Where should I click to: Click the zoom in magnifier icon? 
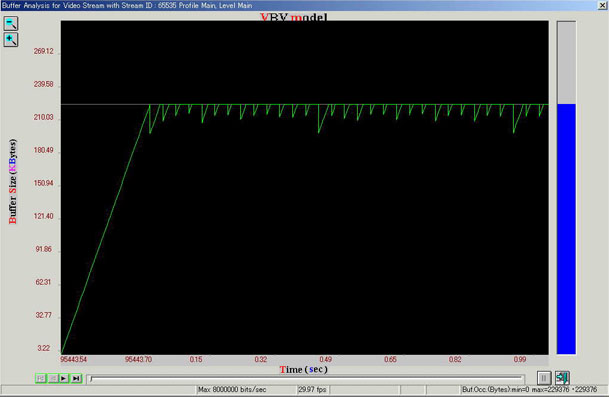pyautogui.click(x=10, y=40)
